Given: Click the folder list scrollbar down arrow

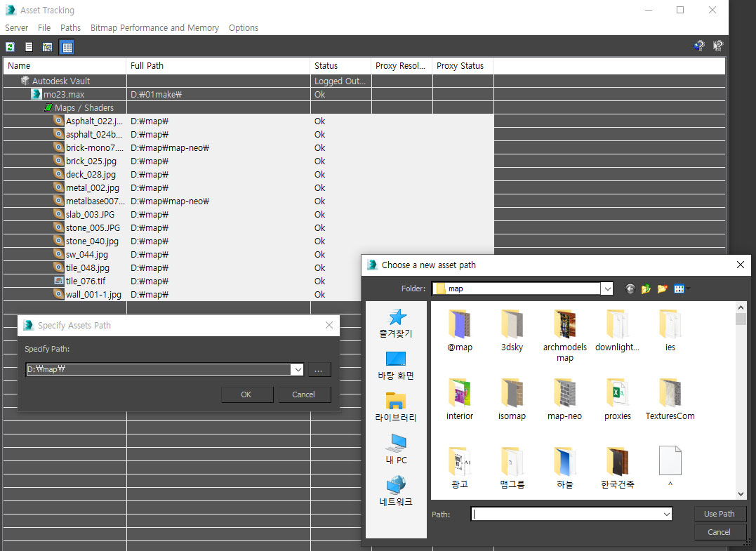Looking at the screenshot, I should click(x=741, y=494).
